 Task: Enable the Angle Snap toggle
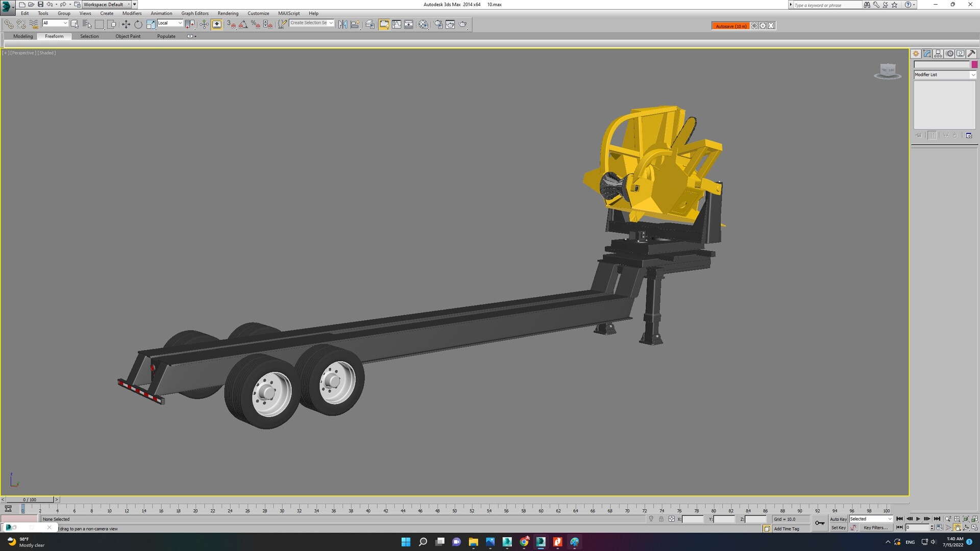[243, 24]
